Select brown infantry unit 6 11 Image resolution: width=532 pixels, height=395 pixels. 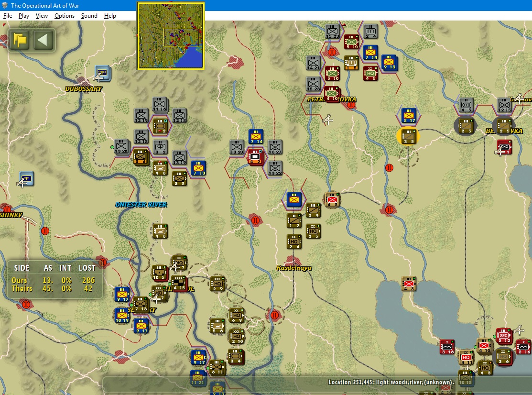pos(217,368)
